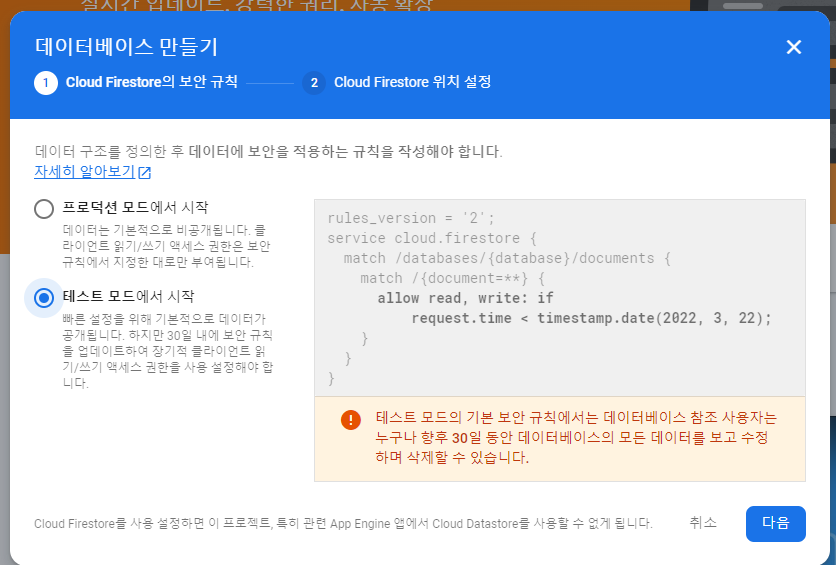Screen dimensions: 836x565
Task: Open the 자세히 알아보기 link
Action: tap(84, 172)
